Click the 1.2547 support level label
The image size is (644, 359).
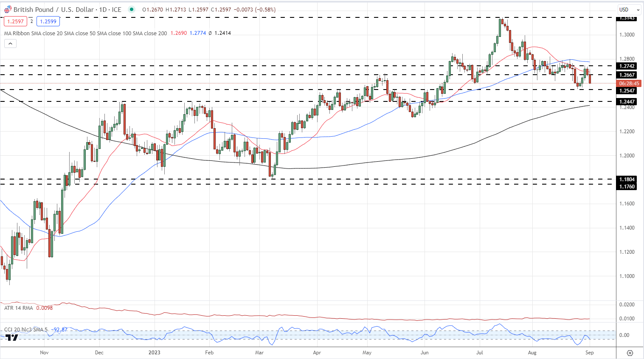[x=627, y=91]
